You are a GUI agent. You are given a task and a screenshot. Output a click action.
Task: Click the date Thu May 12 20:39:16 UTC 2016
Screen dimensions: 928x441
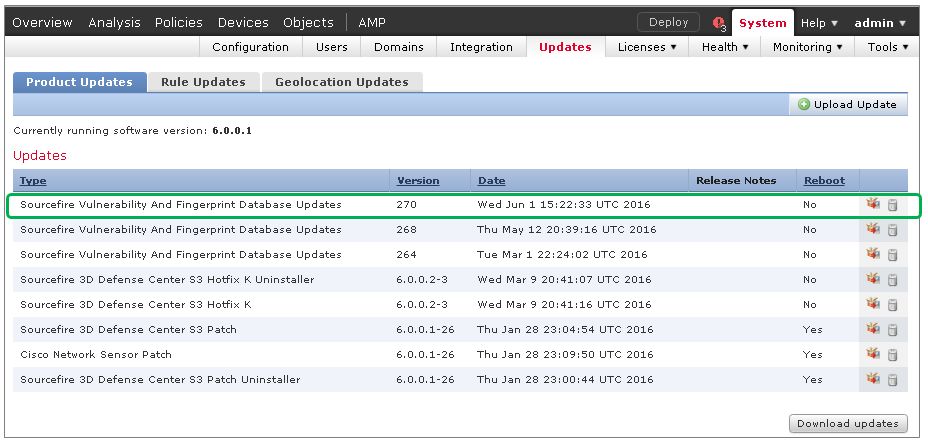(x=566, y=230)
